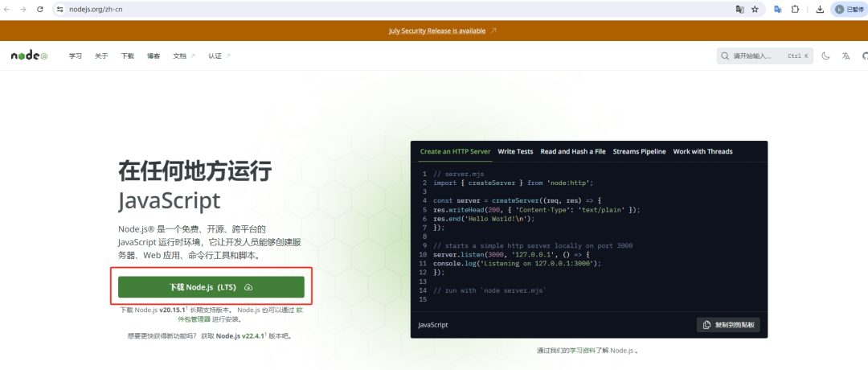
Task: Open the profile button labeled 已暂停
Action: 849,10
